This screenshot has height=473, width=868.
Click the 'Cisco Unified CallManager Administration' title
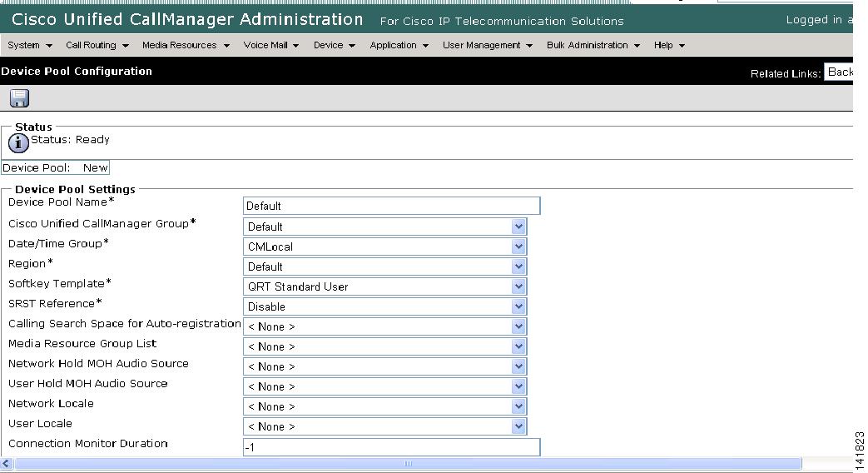[x=187, y=19]
